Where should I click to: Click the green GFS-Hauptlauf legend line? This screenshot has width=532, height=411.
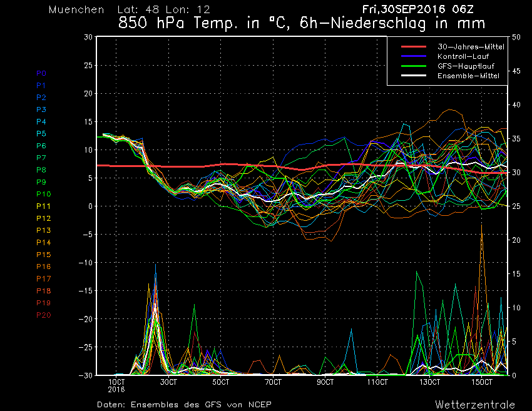[x=409, y=66]
